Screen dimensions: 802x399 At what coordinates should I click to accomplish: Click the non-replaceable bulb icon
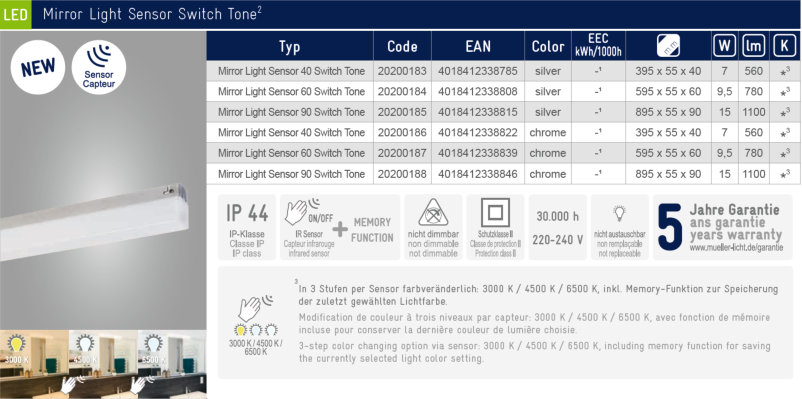619,213
